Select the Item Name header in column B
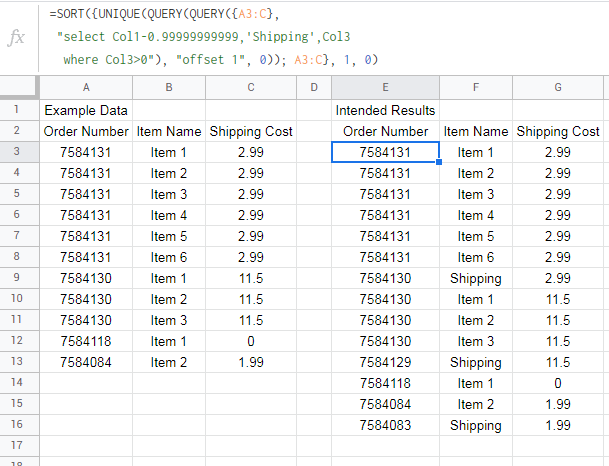The image size is (609, 466). 169,131
